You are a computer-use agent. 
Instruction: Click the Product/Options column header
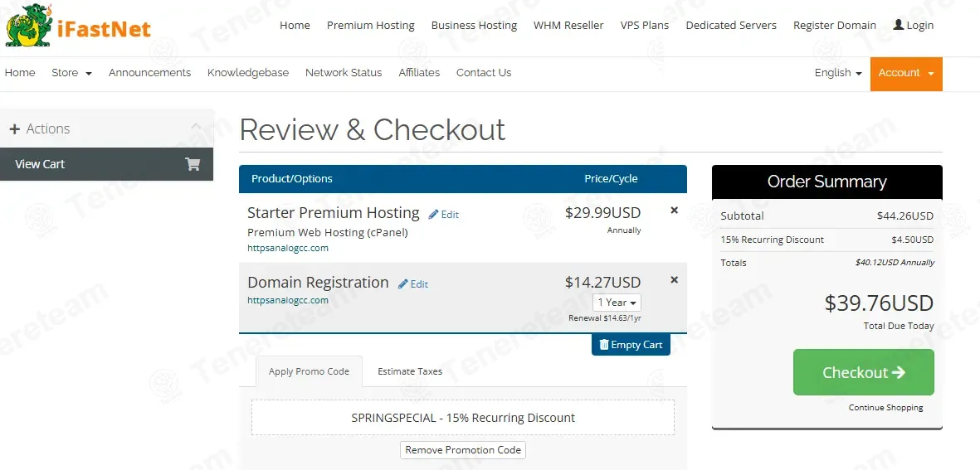pos(292,178)
